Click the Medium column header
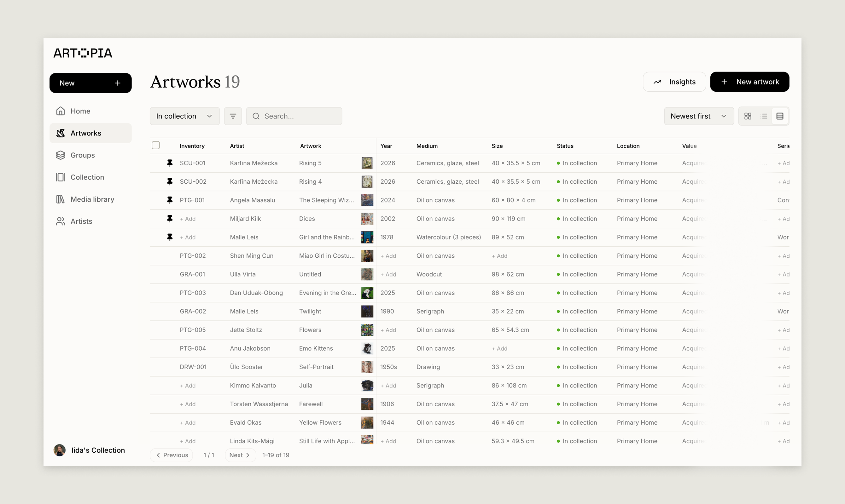This screenshot has width=845, height=504. [427, 146]
